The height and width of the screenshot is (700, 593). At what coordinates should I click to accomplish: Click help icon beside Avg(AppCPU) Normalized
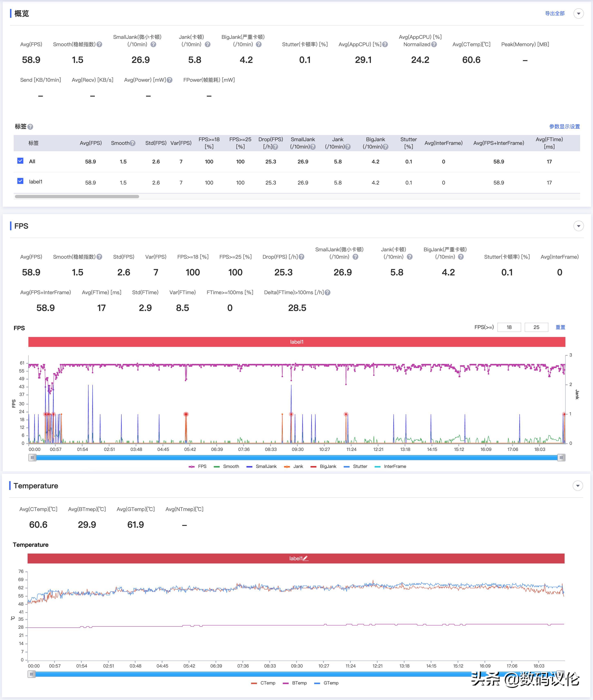(434, 44)
